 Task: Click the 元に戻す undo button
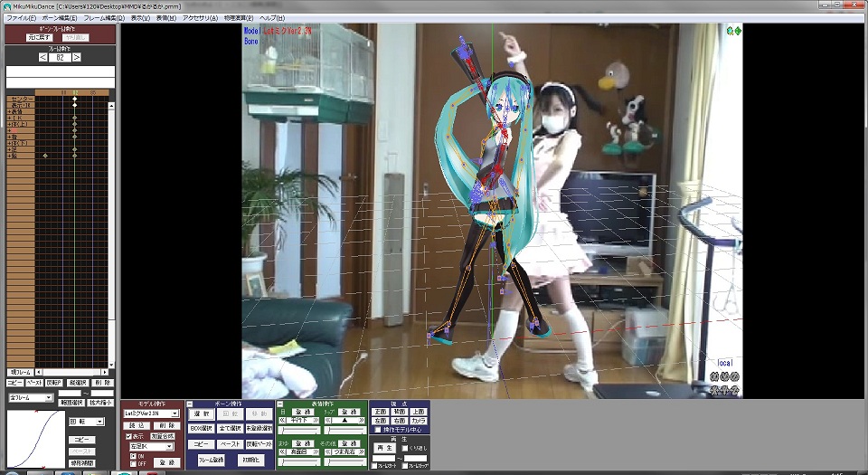tap(39, 38)
